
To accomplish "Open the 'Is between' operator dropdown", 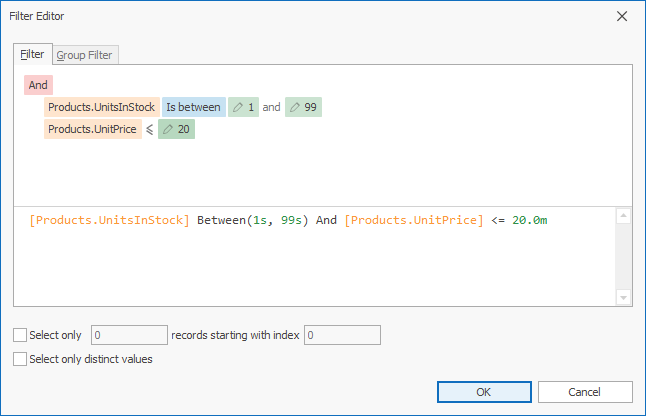I will click(193, 107).
